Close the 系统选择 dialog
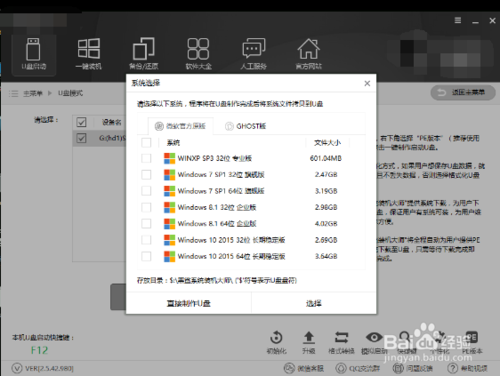 [x=367, y=83]
